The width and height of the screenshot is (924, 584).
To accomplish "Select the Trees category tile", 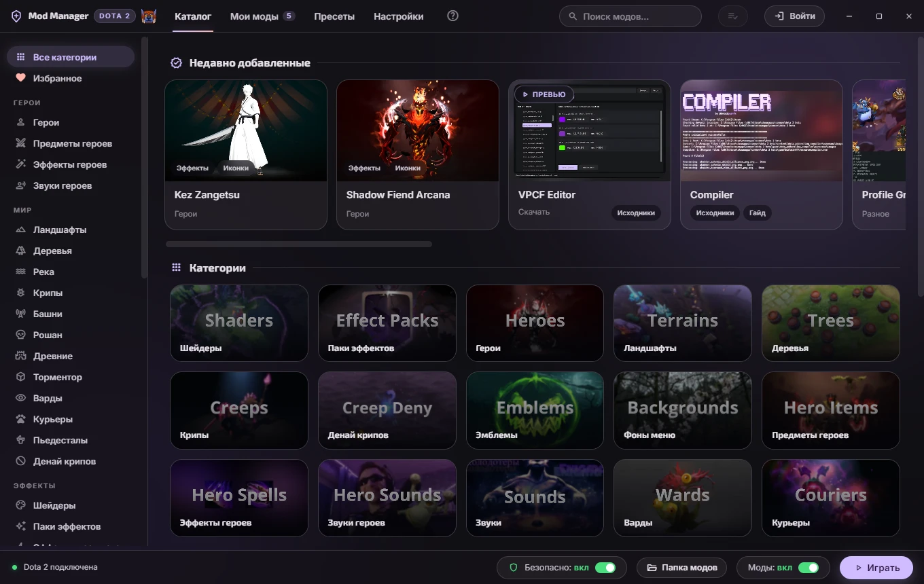I will pos(831,323).
